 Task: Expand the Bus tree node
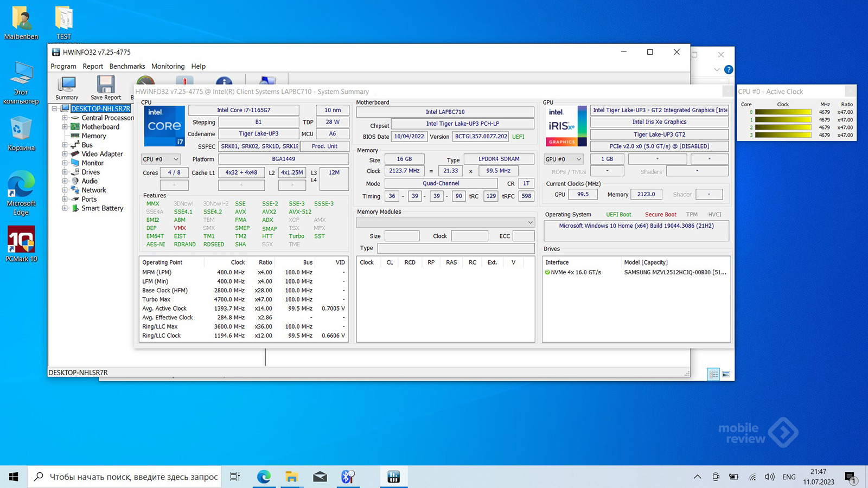point(65,145)
